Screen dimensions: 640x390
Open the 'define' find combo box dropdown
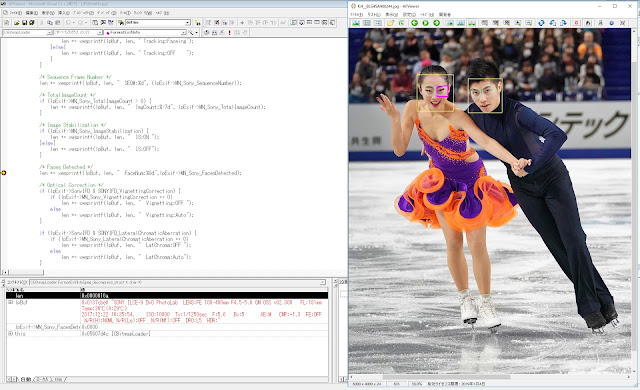(187, 22)
